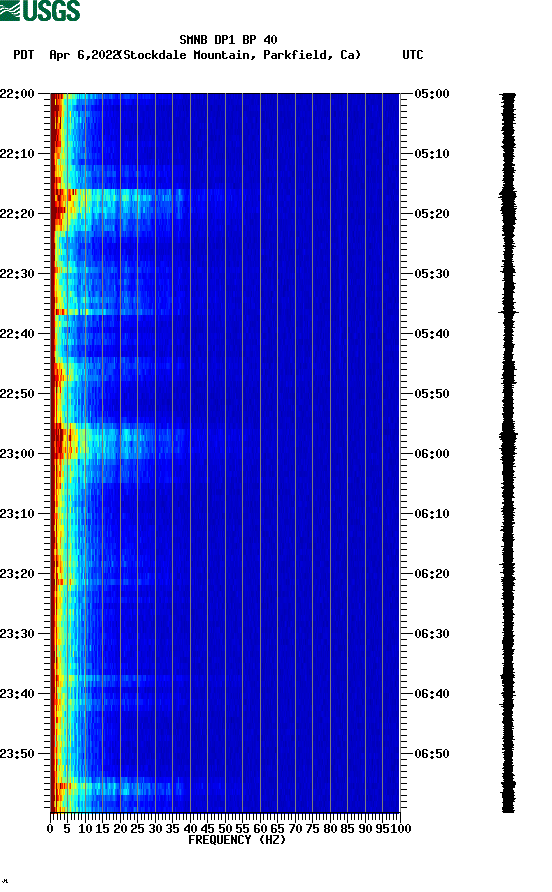
Task: Click the 0 Hz frequency axis label
Action: pyautogui.click(x=51, y=829)
